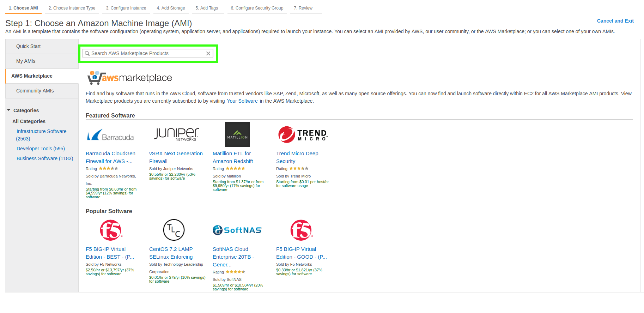
Task: Go to Add Tags step
Action: point(207,8)
